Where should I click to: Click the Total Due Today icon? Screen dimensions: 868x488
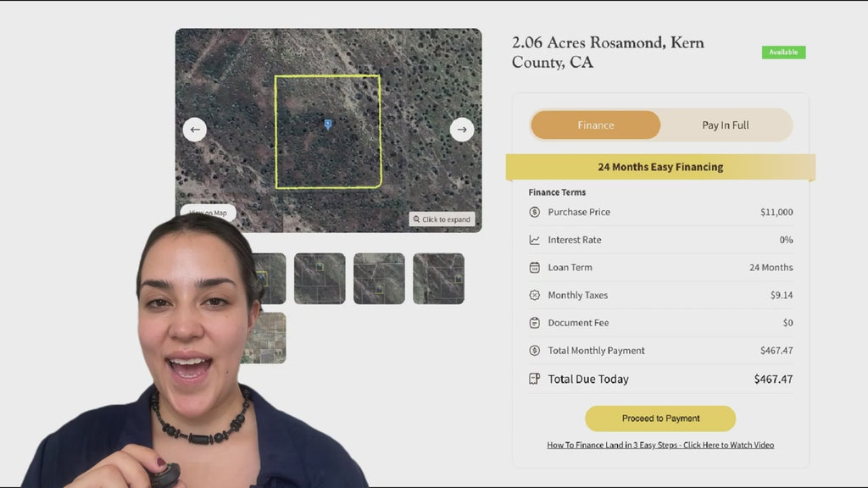click(534, 380)
